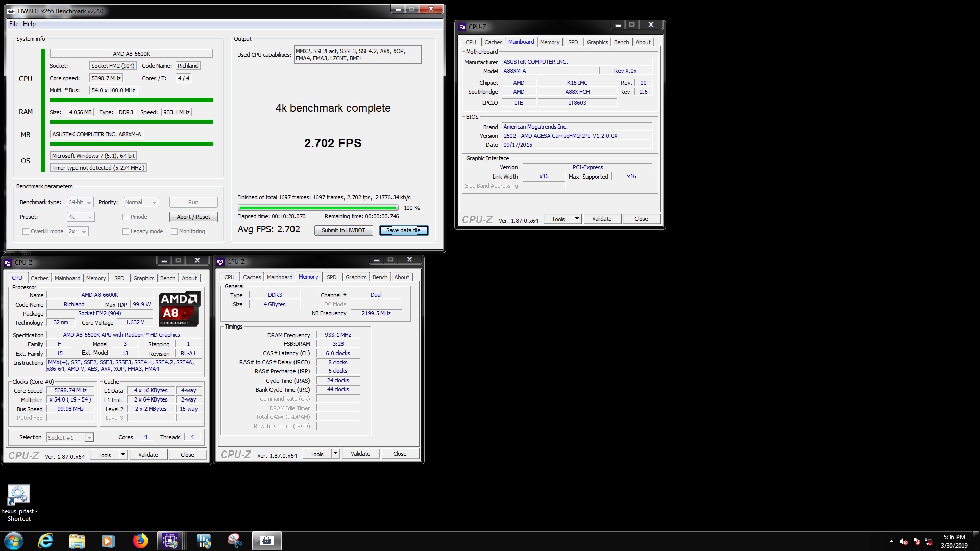Click the muted volume tray icon
Image resolution: width=980 pixels, height=551 pixels.
point(904,541)
